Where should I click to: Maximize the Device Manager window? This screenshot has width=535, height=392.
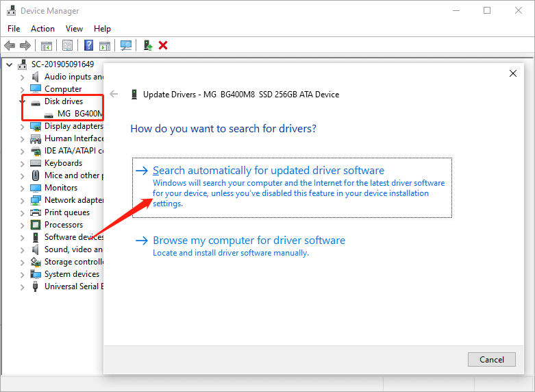487,10
